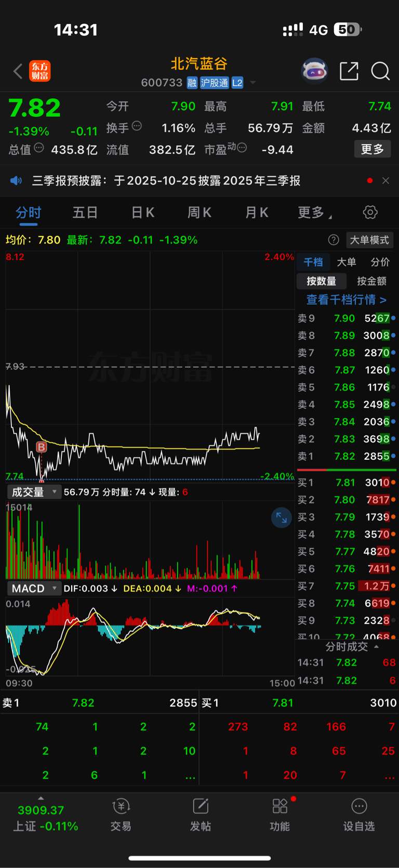Switch to 月K chart tab
The width and height of the screenshot is (399, 868).
257,213
